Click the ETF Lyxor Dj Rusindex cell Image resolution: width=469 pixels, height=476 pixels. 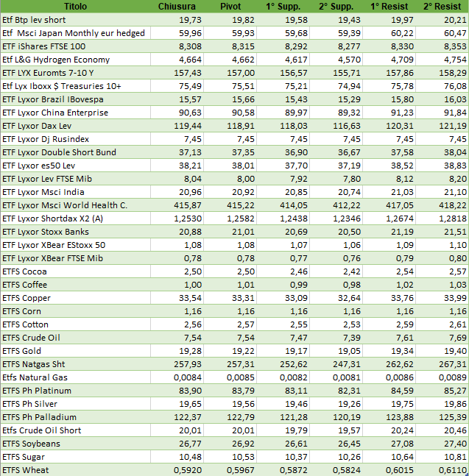(75, 139)
